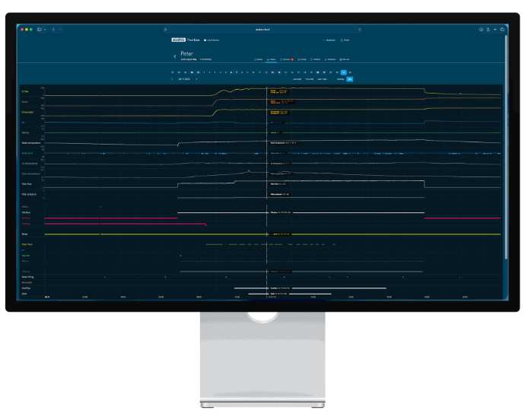Click the Safari sidebar toggle icon
This screenshot has width=525, height=420.
coord(39,30)
